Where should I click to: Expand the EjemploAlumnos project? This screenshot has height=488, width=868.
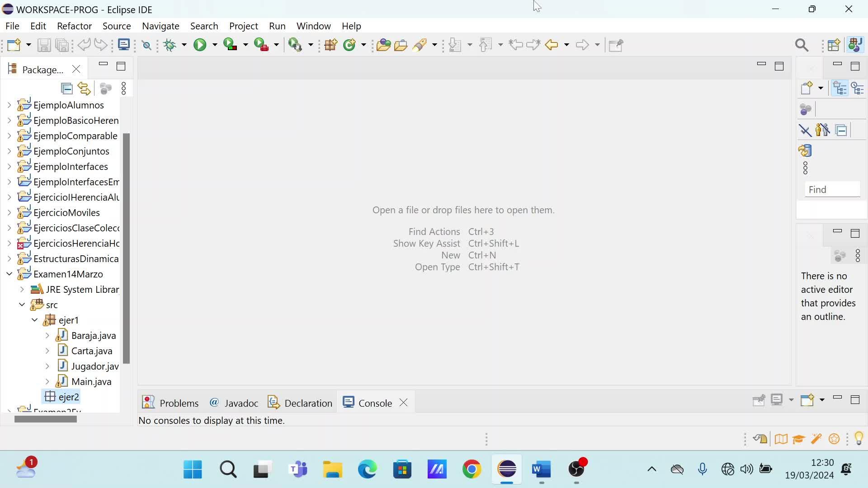point(9,105)
